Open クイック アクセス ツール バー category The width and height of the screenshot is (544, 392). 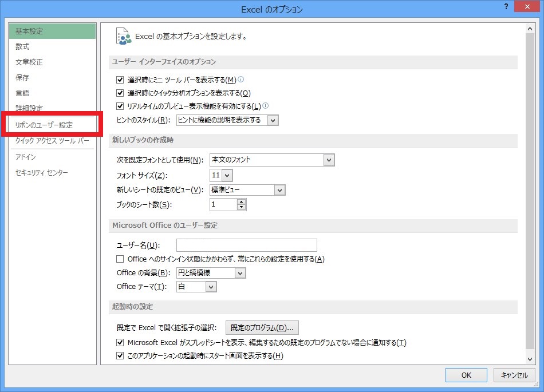click(52, 140)
